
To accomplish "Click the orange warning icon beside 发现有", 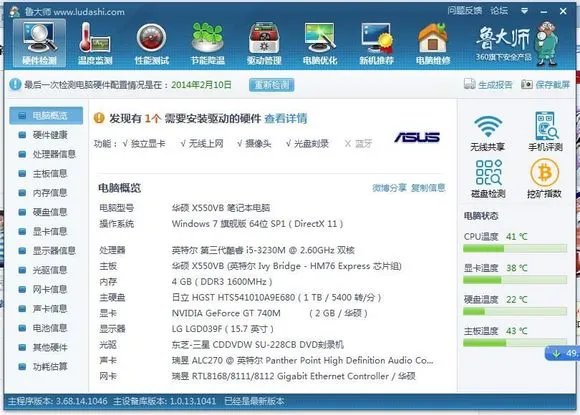I will (x=99, y=118).
